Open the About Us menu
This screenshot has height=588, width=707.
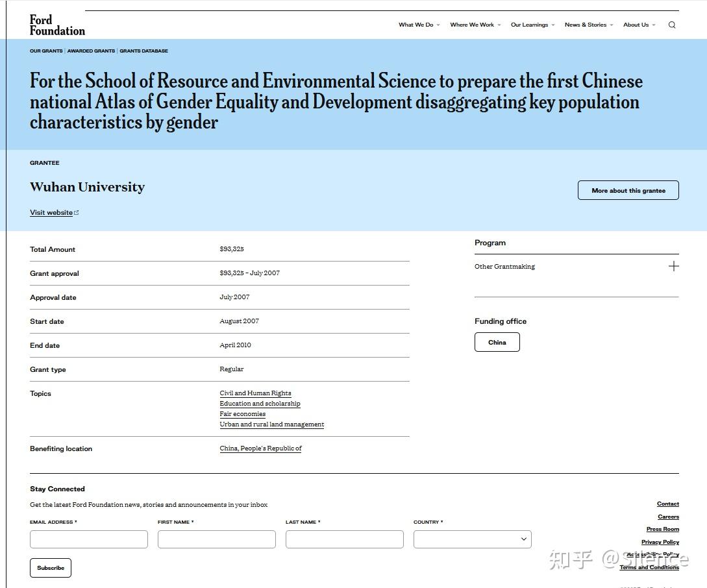coord(639,25)
